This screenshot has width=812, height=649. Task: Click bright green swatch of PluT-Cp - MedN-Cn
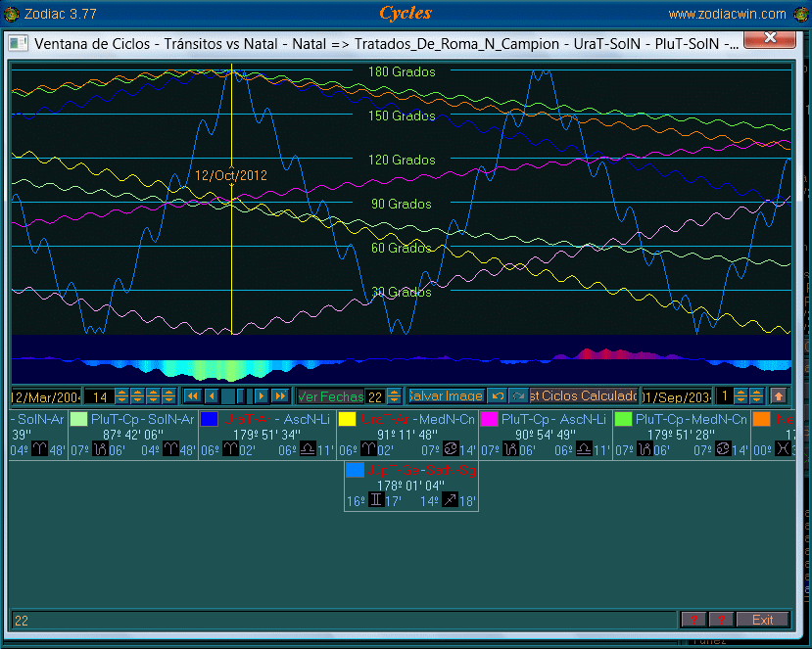623,419
